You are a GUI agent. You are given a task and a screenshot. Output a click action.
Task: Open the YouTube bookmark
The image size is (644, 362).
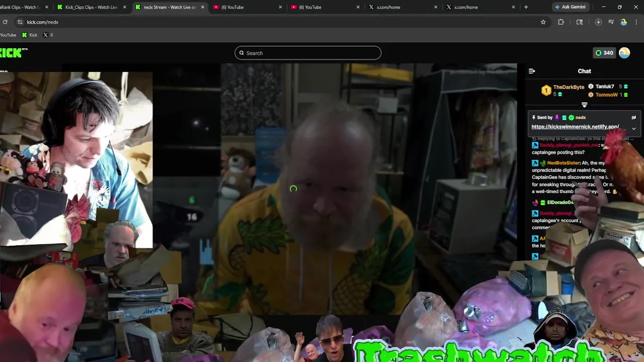[x=8, y=35]
